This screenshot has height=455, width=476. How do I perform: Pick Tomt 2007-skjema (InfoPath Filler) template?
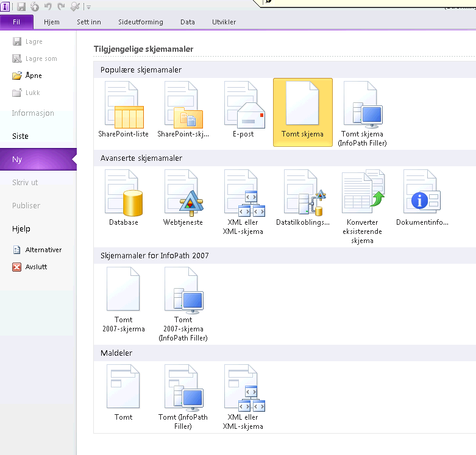[x=183, y=304]
